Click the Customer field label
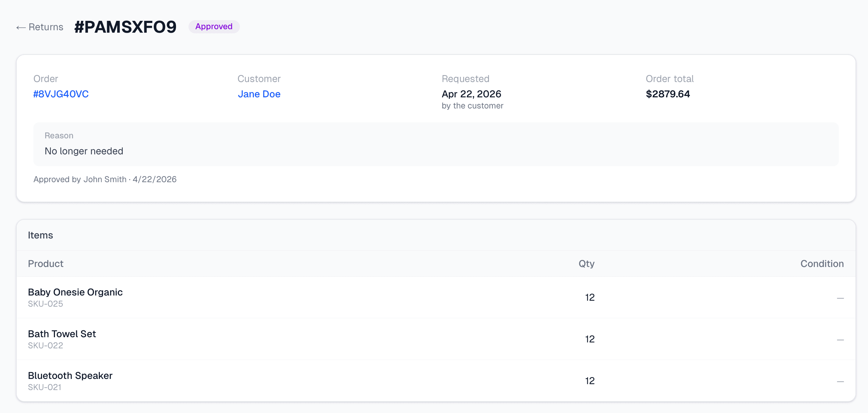 (x=259, y=79)
